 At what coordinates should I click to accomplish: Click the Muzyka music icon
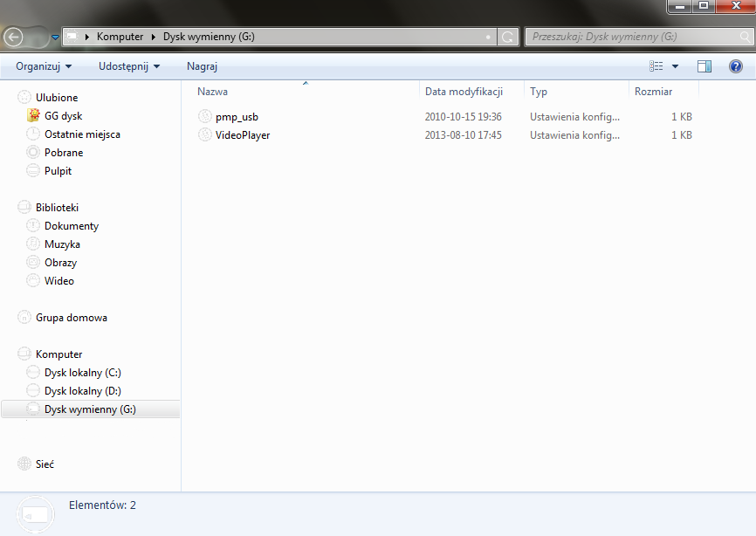click(x=33, y=244)
